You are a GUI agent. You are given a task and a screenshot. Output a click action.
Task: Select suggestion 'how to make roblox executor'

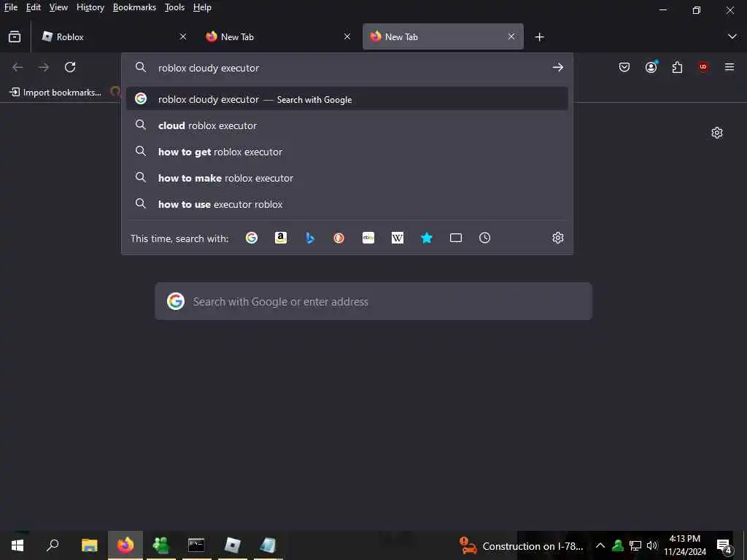[347, 178]
